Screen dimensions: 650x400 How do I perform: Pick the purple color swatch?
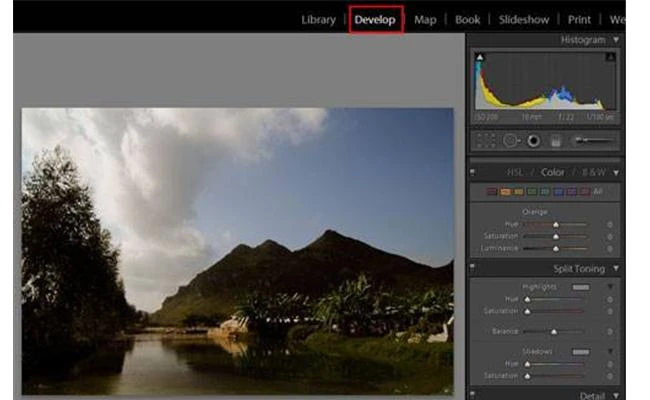pos(572,192)
